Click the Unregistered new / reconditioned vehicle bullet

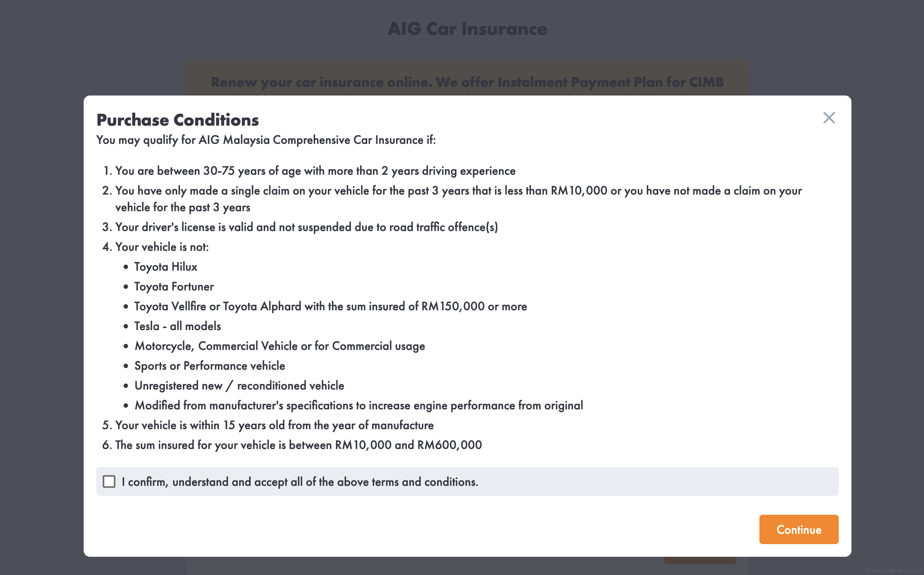click(x=239, y=386)
